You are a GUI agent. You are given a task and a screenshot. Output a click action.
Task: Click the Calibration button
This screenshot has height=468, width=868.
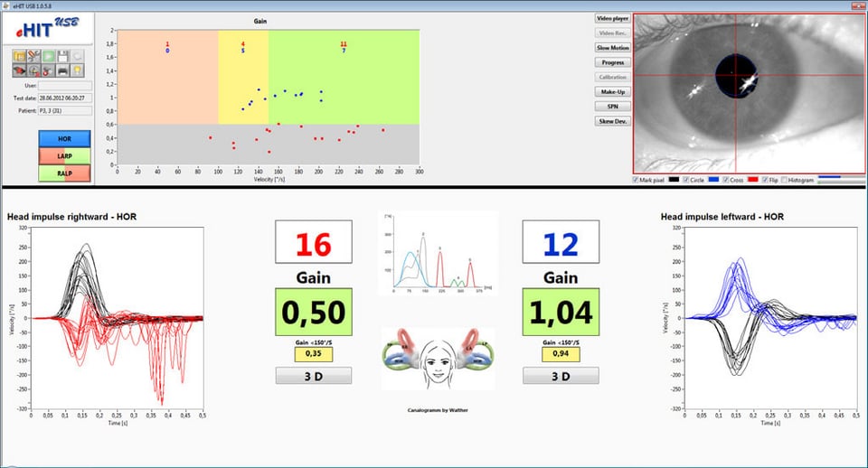[612, 77]
